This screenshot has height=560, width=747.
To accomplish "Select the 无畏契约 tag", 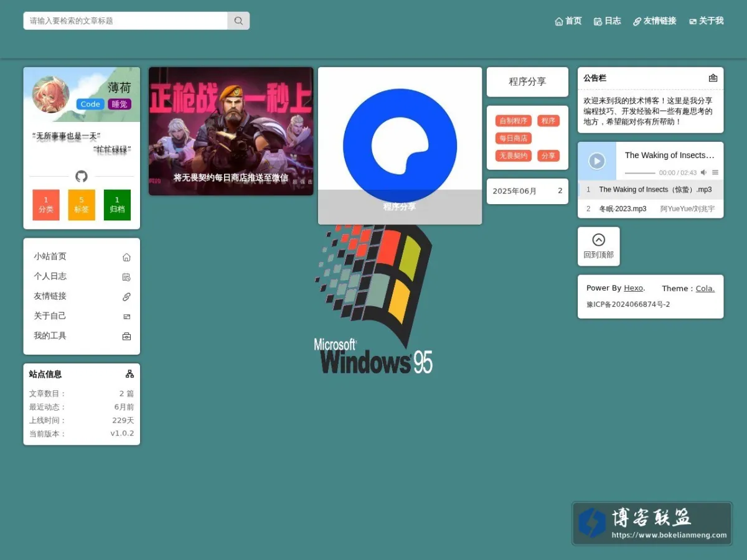I will click(514, 156).
